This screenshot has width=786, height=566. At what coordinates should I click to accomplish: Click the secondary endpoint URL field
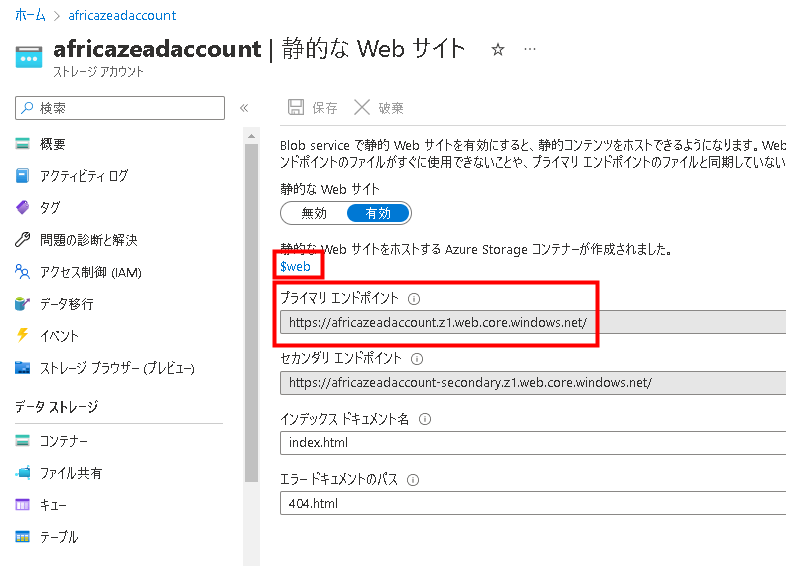click(533, 383)
